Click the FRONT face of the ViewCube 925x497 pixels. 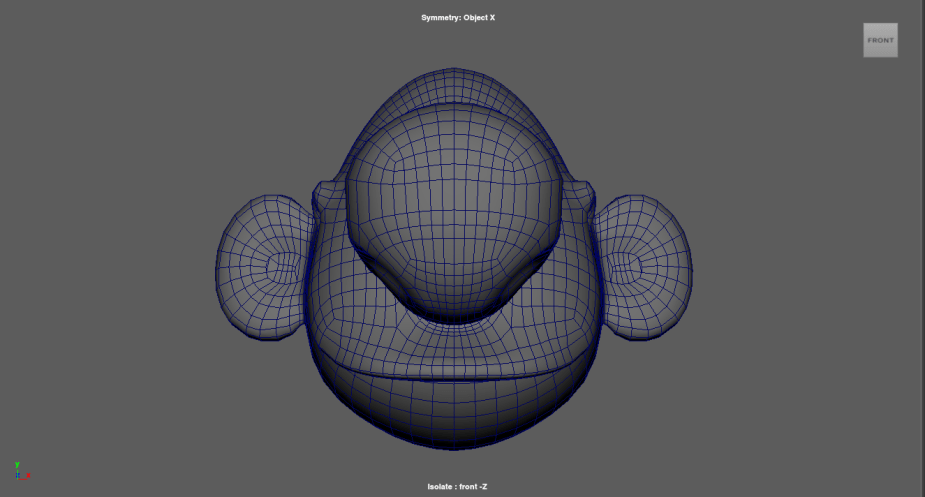[x=880, y=40]
